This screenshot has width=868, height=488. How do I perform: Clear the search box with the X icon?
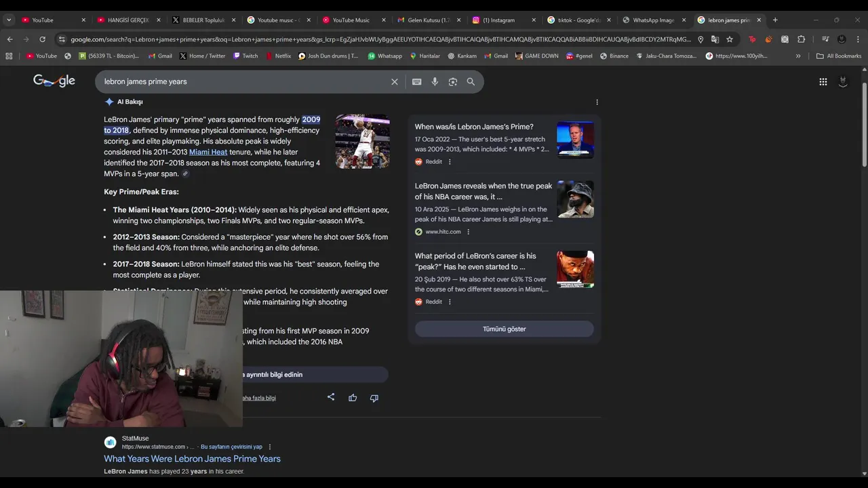click(x=394, y=81)
